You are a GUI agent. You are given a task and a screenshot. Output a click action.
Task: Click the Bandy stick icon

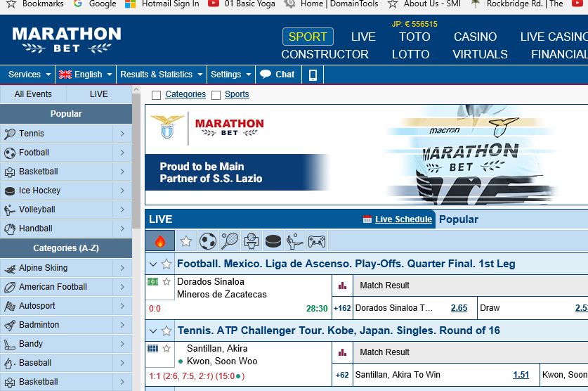click(x=10, y=344)
